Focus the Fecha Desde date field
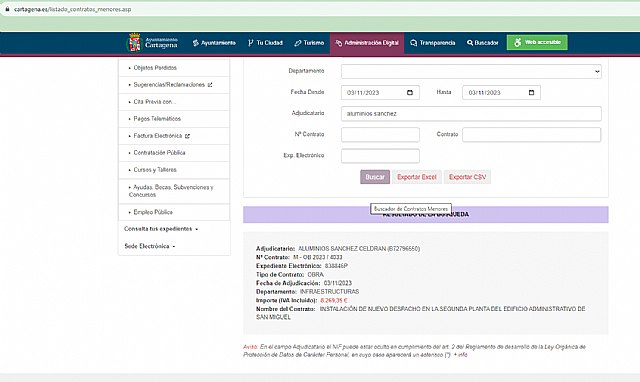Screen dimensions: 640x382 [380, 93]
